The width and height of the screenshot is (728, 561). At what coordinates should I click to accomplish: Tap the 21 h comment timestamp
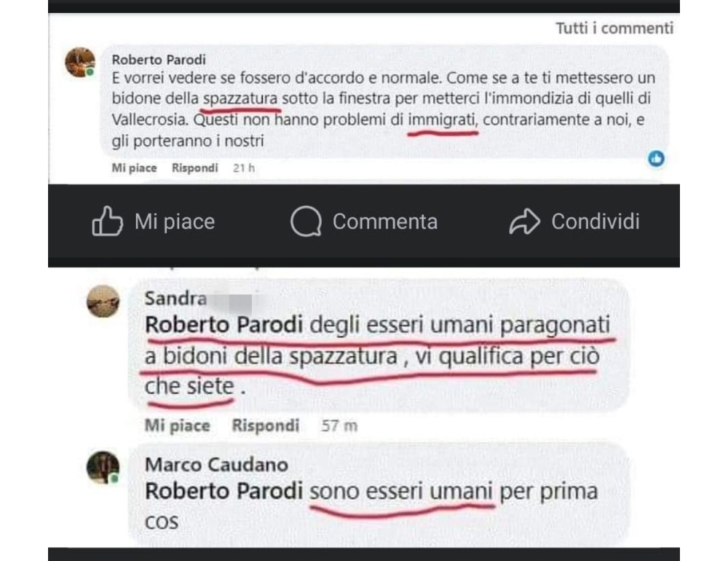pyautogui.click(x=244, y=168)
